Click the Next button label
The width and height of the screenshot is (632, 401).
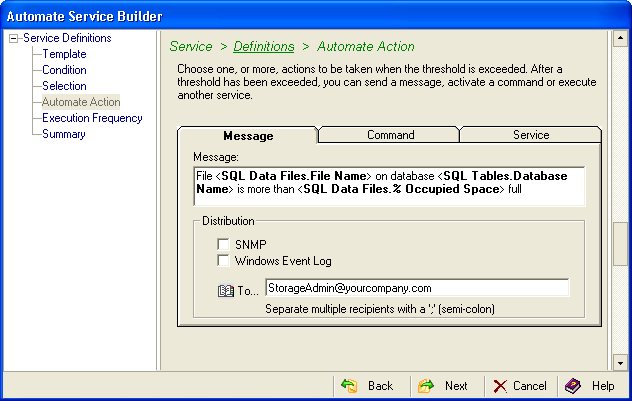456,386
